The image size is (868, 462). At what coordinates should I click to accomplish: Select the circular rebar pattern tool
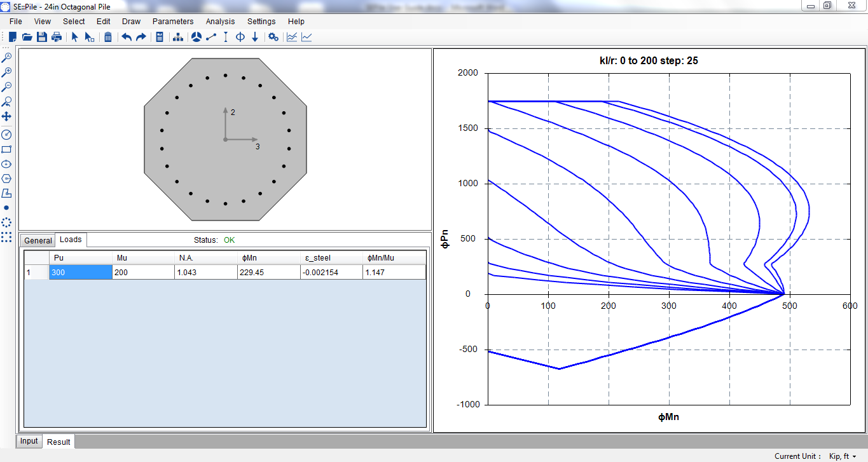pyautogui.click(x=6, y=222)
